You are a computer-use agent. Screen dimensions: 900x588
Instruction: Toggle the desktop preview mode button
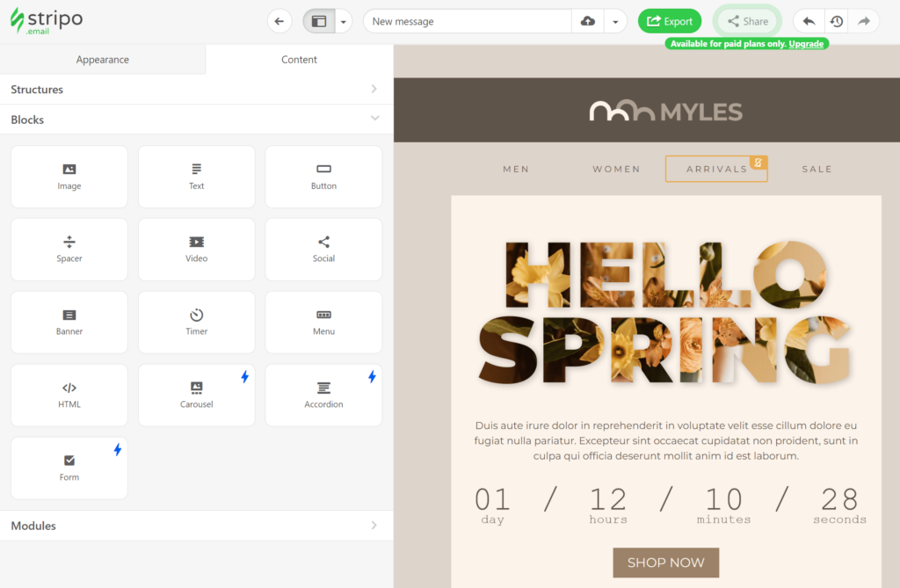pyautogui.click(x=318, y=20)
